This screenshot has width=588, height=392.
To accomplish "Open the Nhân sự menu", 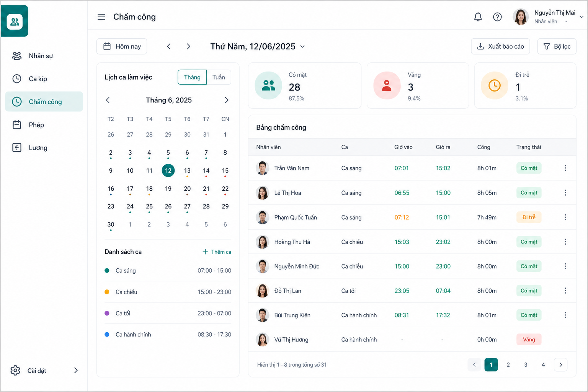I will tap(44, 56).
